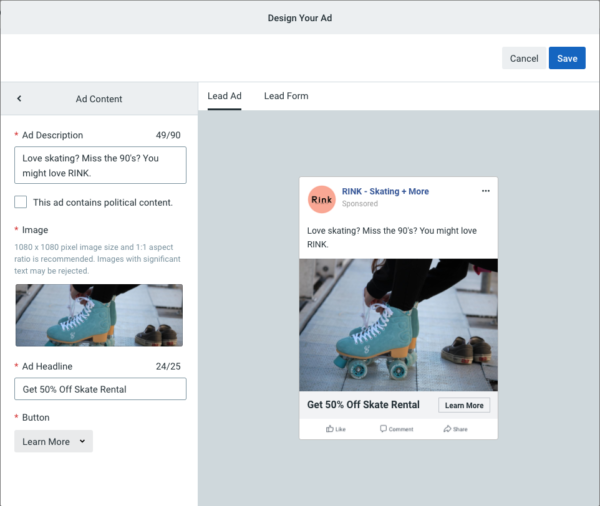
Task: Click the Like thumbs-up icon
Action: (329, 429)
